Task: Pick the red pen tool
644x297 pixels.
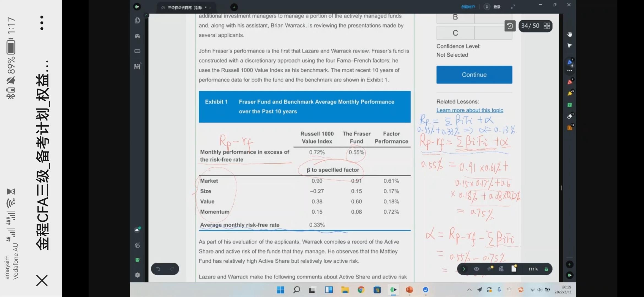Action: [x=569, y=82]
